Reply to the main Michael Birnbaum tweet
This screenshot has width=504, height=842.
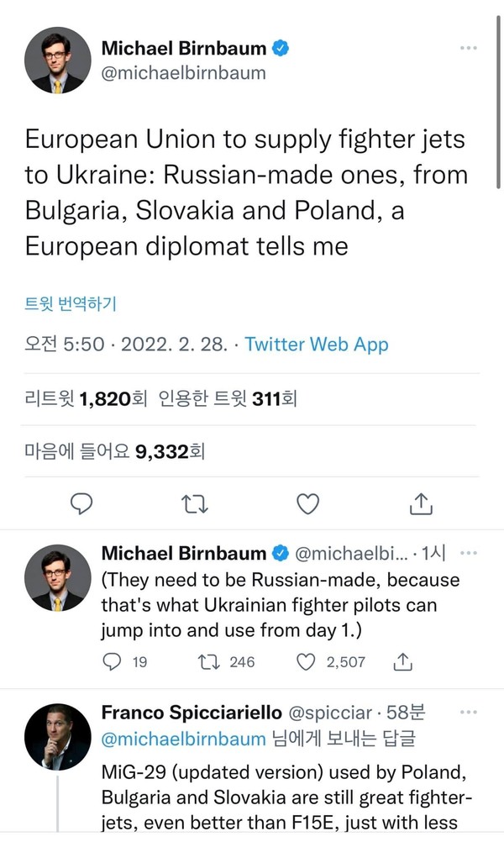[x=81, y=503]
